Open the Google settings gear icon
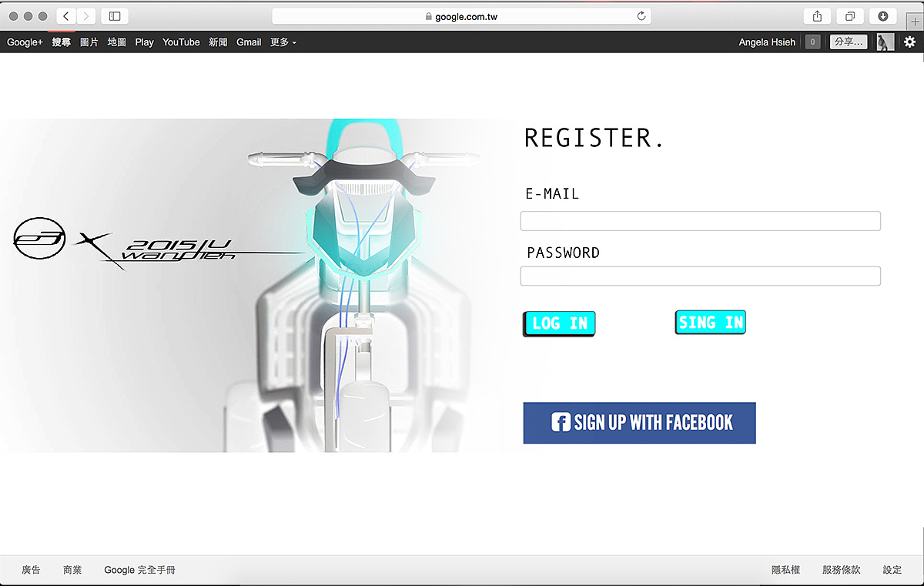Screen dimensions: 924x586 pyautogui.click(x=909, y=42)
